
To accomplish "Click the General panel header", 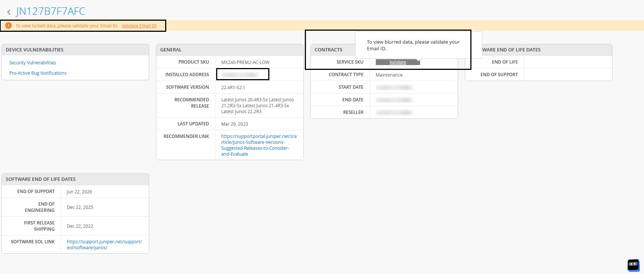I will pos(230,50).
